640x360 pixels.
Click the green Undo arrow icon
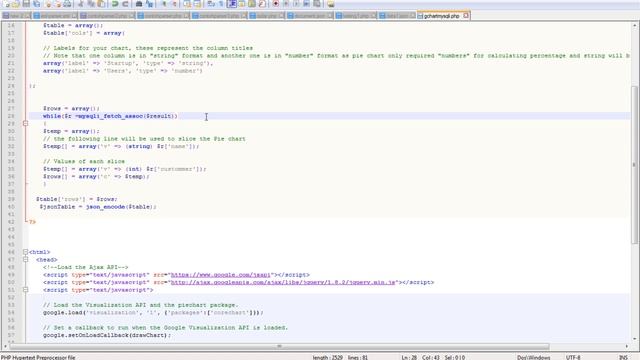pos(115,4)
